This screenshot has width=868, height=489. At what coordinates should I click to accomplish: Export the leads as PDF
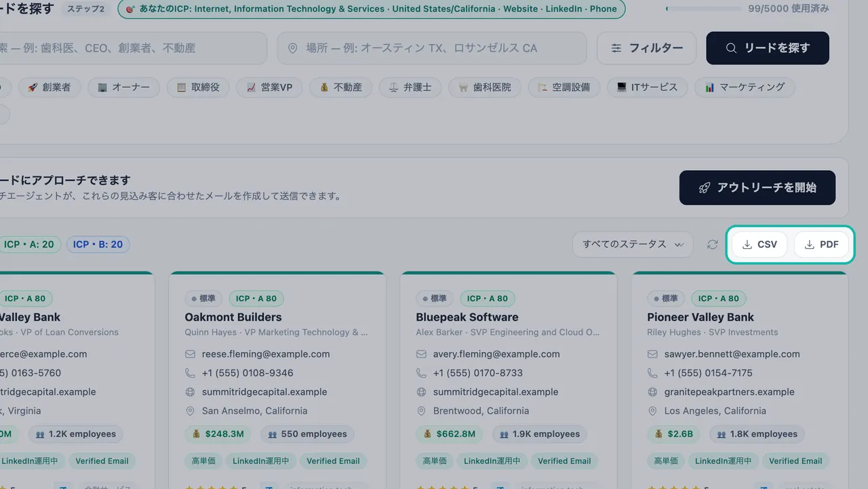click(x=821, y=245)
